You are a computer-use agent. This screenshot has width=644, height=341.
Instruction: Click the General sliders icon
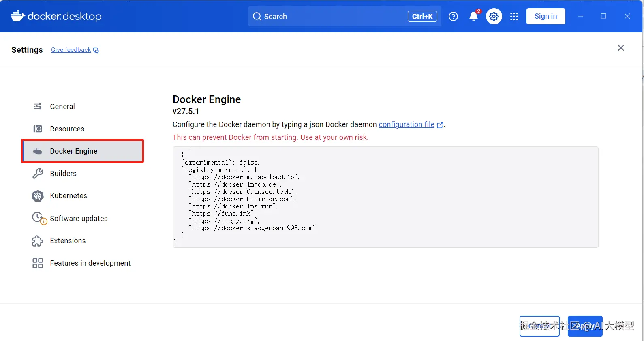38,106
